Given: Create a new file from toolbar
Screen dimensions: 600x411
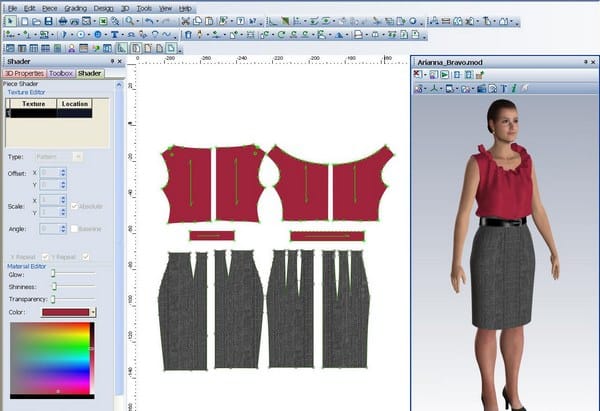Looking at the screenshot, I should coord(24,21).
